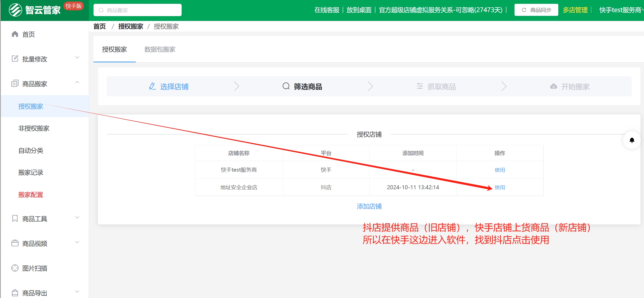Go to 首页 label in the sidebar
The image size is (644, 298).
point(28,34)
